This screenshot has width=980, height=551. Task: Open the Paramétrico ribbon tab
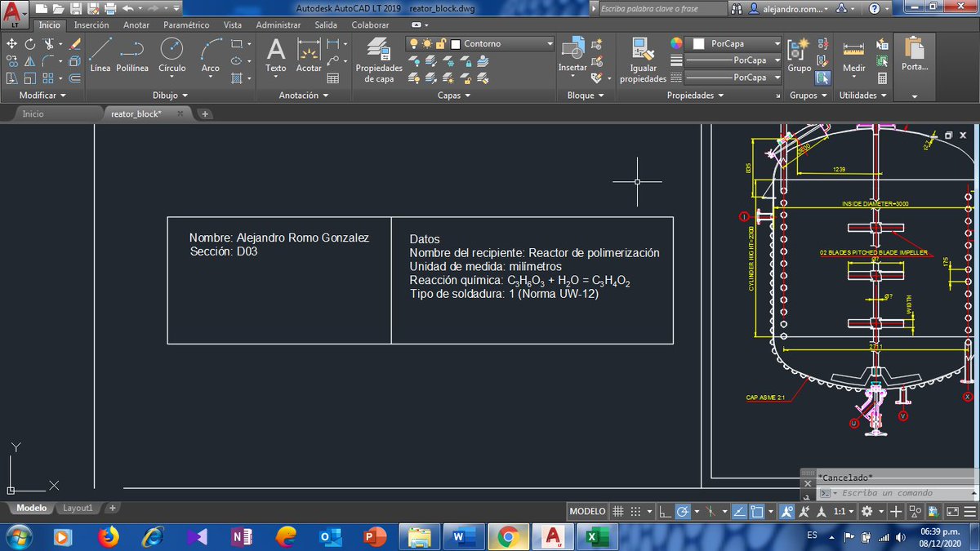pyautogui.click(x=186, y=25)
